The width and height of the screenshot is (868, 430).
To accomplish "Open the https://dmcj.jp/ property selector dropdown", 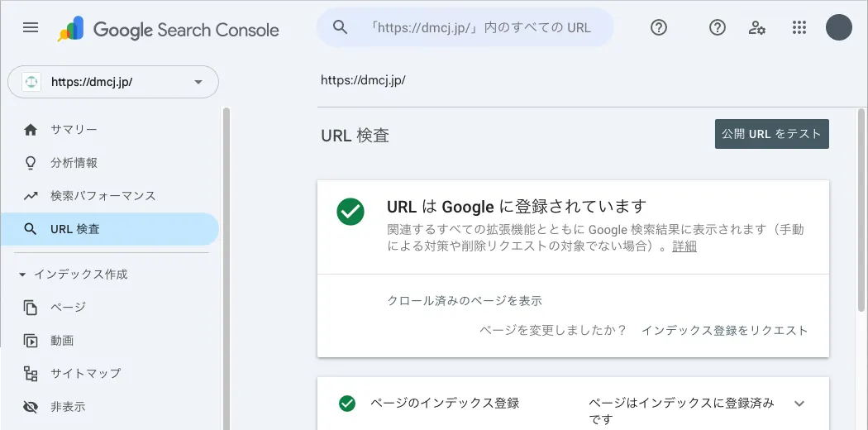I will point(113,82).
